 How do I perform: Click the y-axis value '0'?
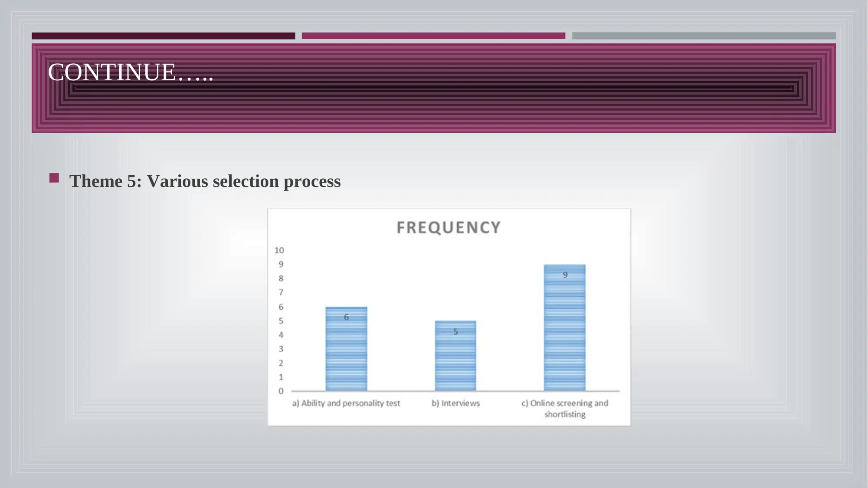click(x=281, y=391)
